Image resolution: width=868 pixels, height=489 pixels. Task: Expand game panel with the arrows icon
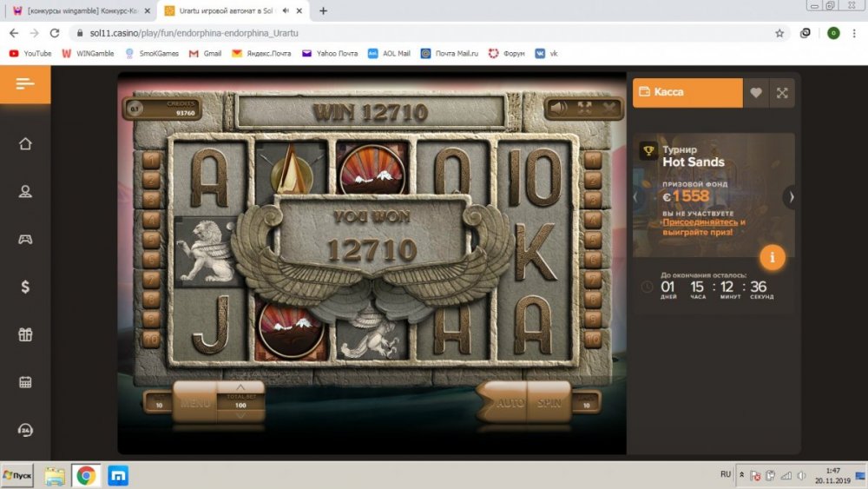point(782,93)
